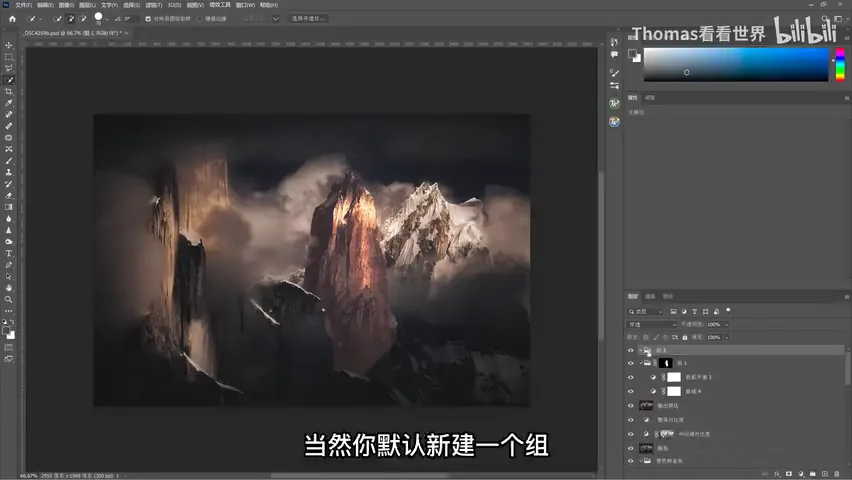The width and height of the screenshot is (852, 480).
Task: Select the Lasso tool
Action: pyautogui.click(x=9, y=68)
